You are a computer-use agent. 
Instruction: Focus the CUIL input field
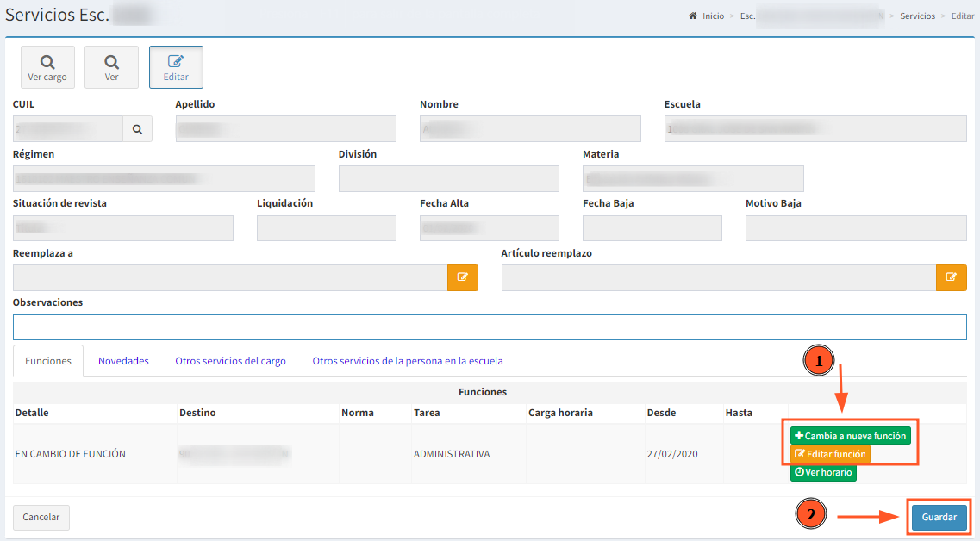[x=68, y=129]
